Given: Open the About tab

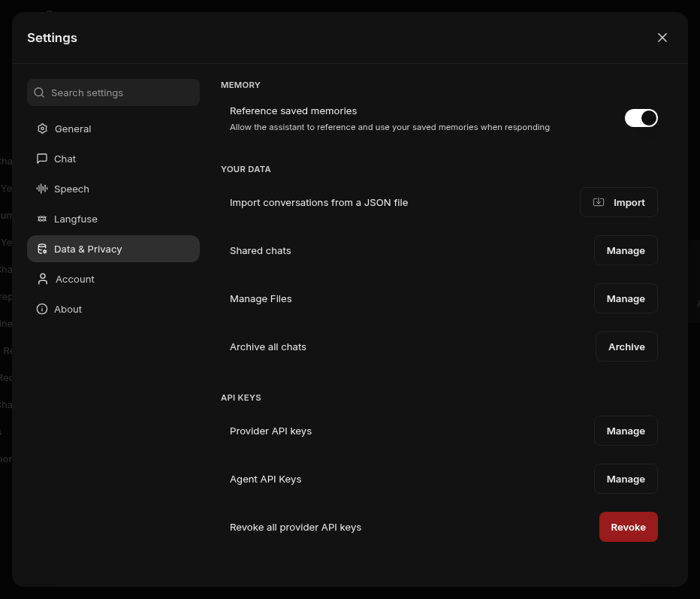Looking at the screenshot, I should 113,309.
